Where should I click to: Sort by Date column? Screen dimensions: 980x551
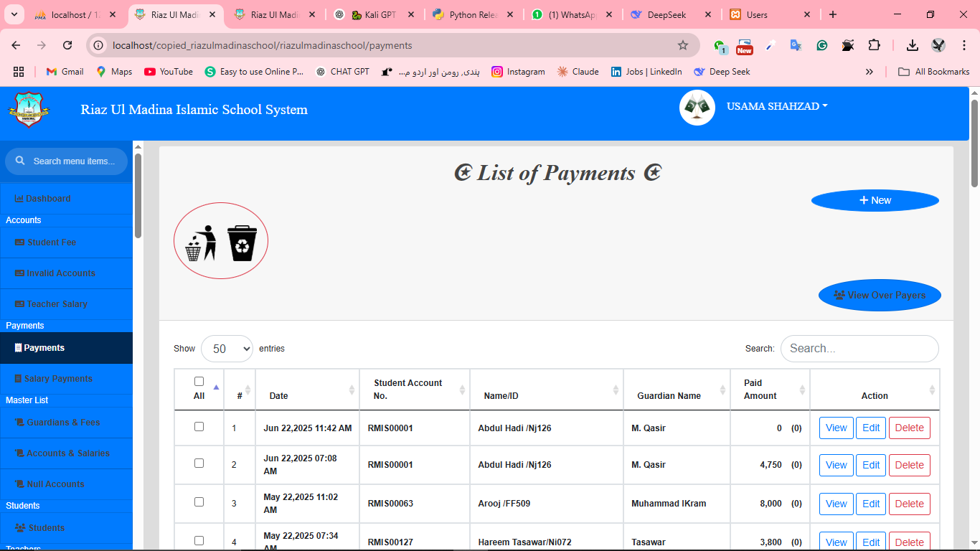[x=307, y=390]
